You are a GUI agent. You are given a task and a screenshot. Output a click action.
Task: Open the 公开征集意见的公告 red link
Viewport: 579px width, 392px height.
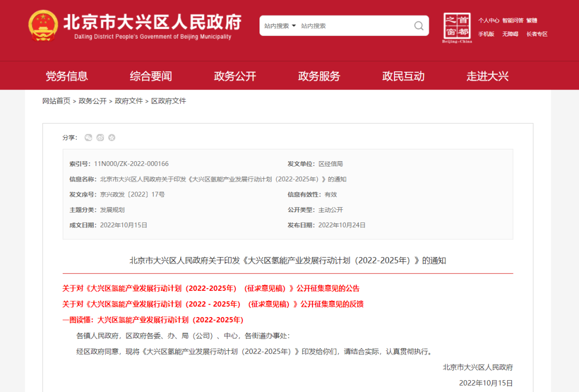tap(211, 288)
